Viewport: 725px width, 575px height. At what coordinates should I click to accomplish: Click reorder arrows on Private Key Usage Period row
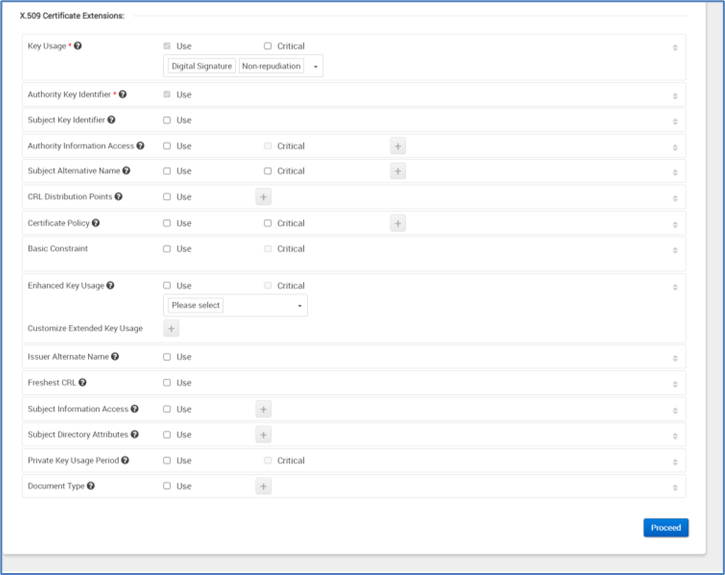tap(675, 462)
